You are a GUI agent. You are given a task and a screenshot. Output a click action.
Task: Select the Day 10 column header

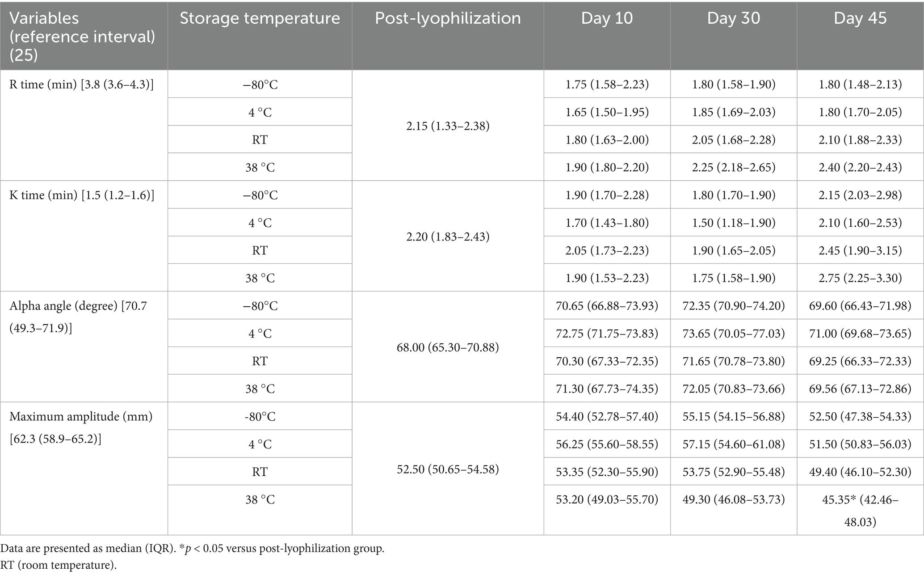point(607,36)
